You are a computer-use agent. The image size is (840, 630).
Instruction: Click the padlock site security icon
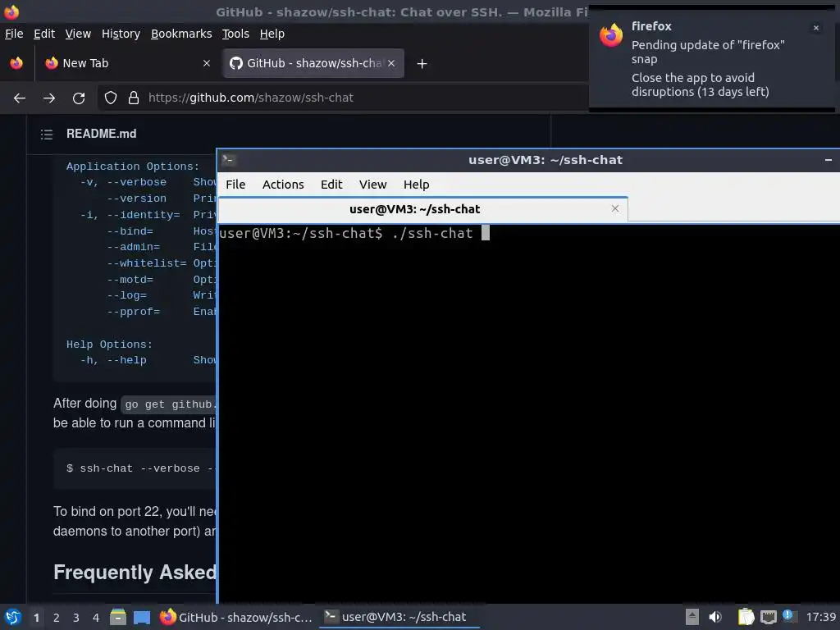point(134,98)
